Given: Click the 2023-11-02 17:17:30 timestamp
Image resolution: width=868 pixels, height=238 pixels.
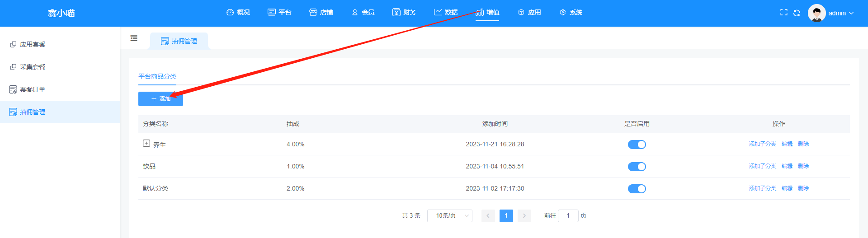Looking at the screenshot, I should pos(495,188).
